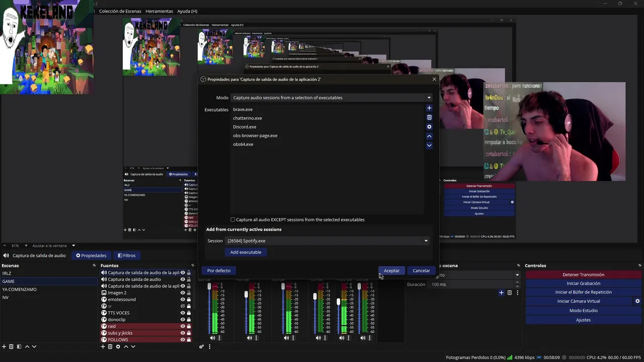Select NV scene

tap(49, 298)
